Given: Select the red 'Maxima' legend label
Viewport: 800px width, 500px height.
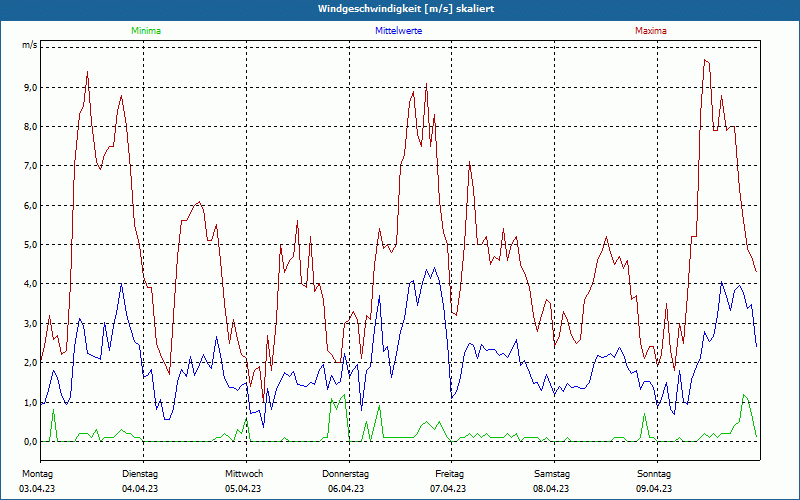Looking at the screenshot, I should 651,31.
